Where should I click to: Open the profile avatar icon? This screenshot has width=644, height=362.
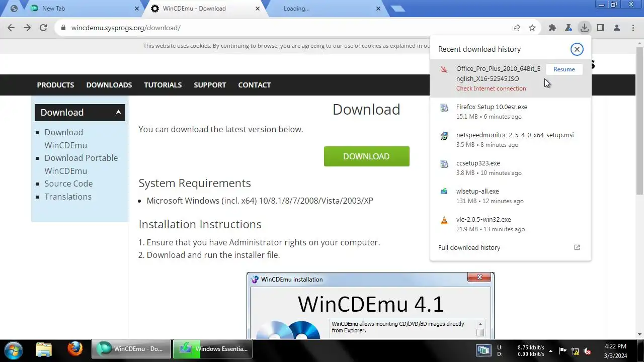point(617,28)
